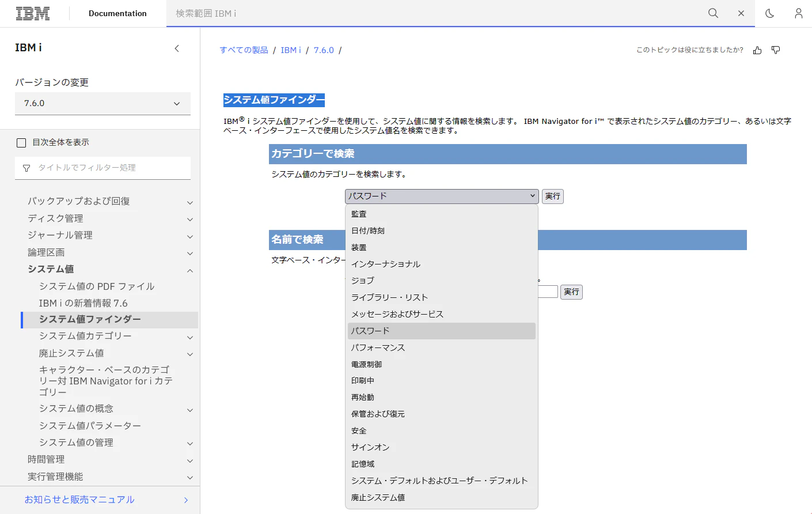Viewport: 812px width, 514px height.
Task: Select 保管および復元 option
Action: click(442, 414)
